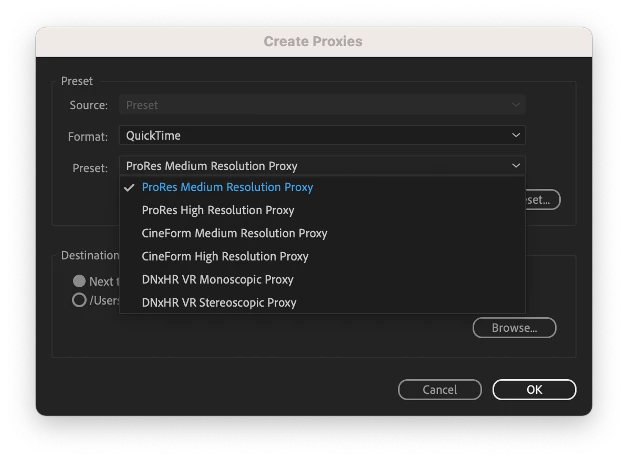The height and width of the screenshot is (460, 628).
Task: Select CineForm High Resolution Proxy
Action: pyautogui.click(x=322, y=256)
